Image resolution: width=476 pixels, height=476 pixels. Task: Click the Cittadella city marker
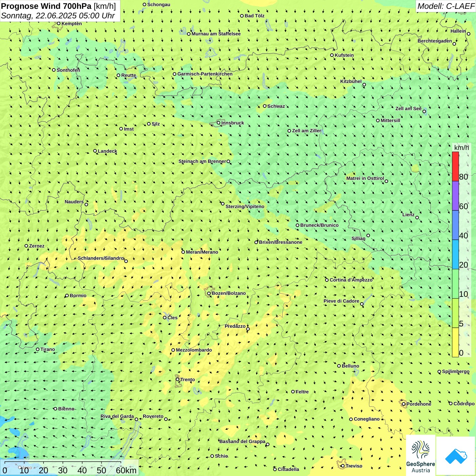pos(275,469)
